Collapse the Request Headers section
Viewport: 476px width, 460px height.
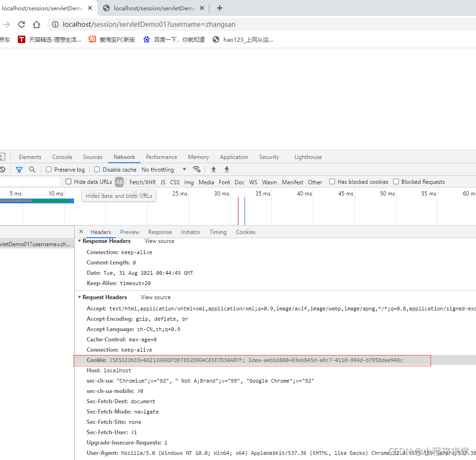(80, 297)
